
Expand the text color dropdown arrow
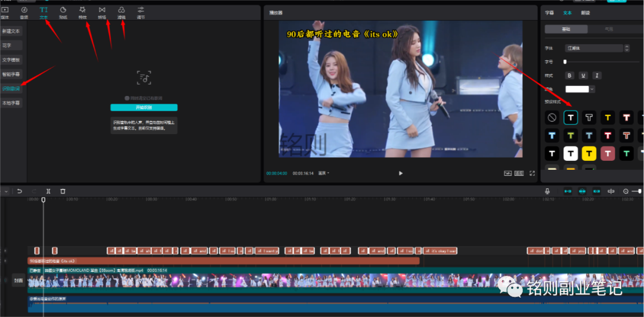coord(592,89)
